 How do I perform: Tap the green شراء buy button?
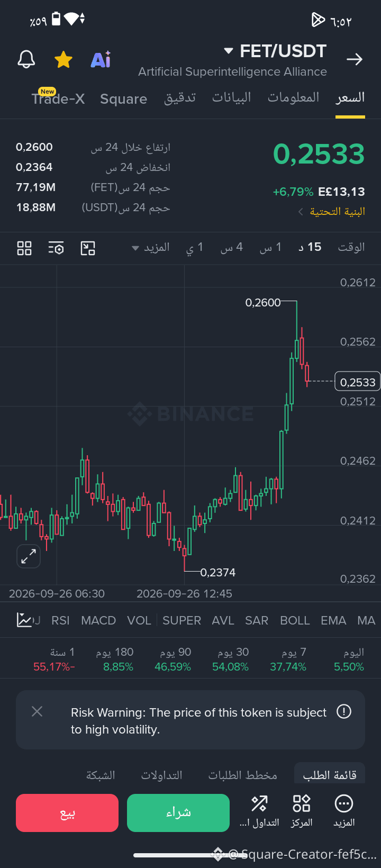pos(178,813)
